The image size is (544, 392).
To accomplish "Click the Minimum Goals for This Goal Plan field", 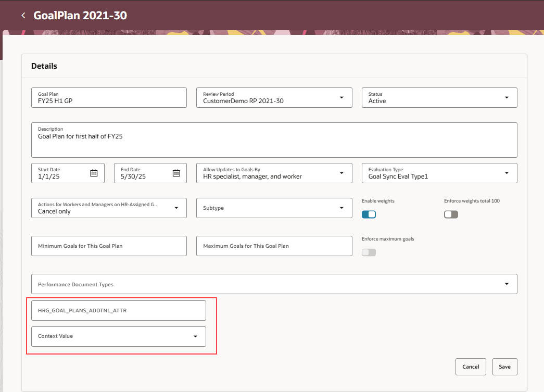I will (x=109, y=246).
